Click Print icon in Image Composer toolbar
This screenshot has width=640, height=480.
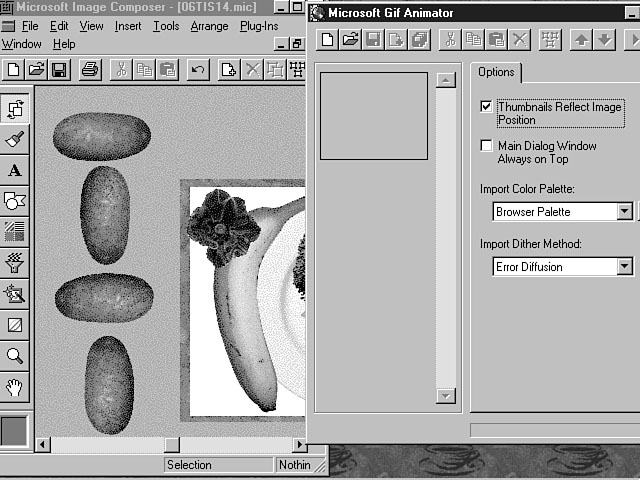click(90, 70)
